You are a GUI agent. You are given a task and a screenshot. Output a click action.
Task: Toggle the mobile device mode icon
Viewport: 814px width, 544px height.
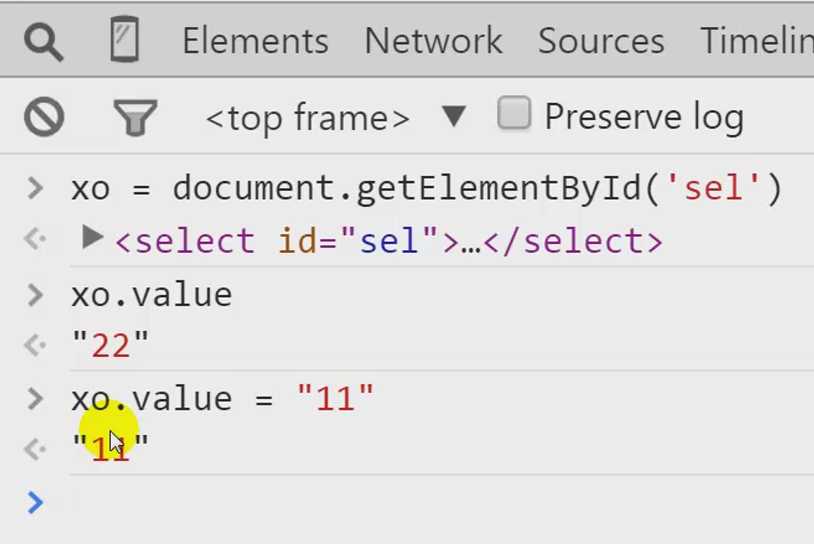(x=125, y=39)
